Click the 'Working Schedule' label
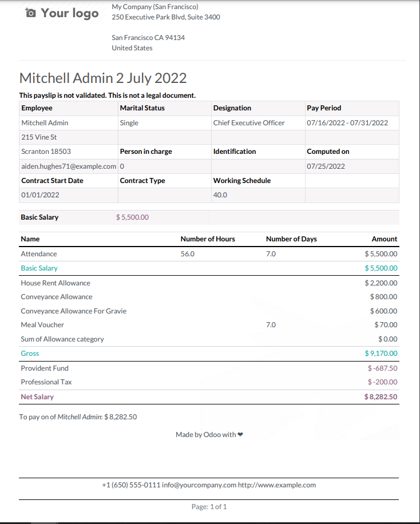 click(x=242, y=181)
